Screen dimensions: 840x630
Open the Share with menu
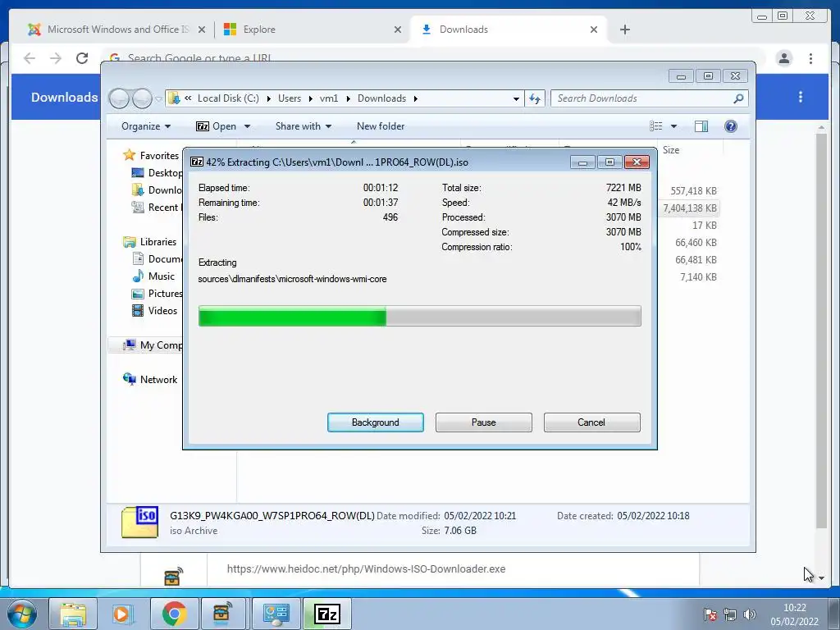coord(304,126)
